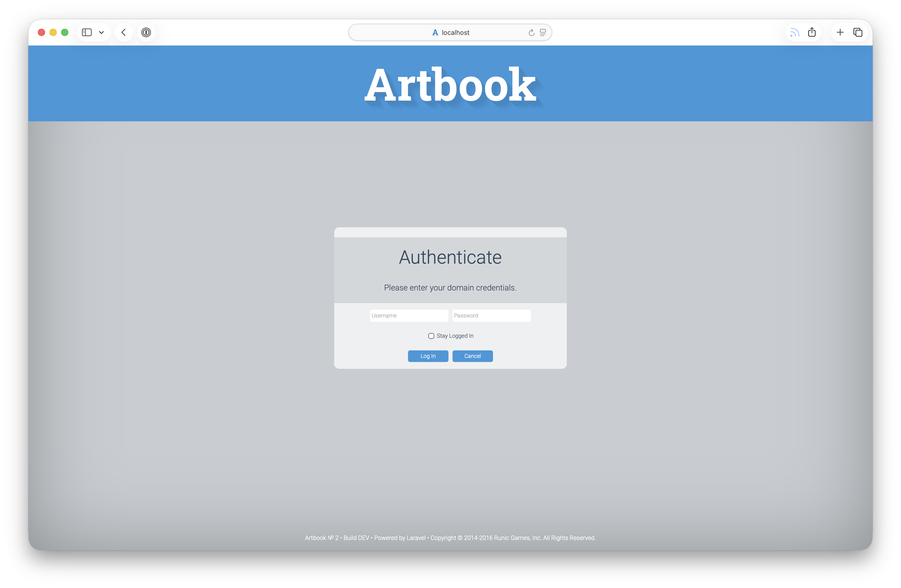The image size is (901, 588).
Task: Click the site favicon in address bar
Action: point(435,33)
